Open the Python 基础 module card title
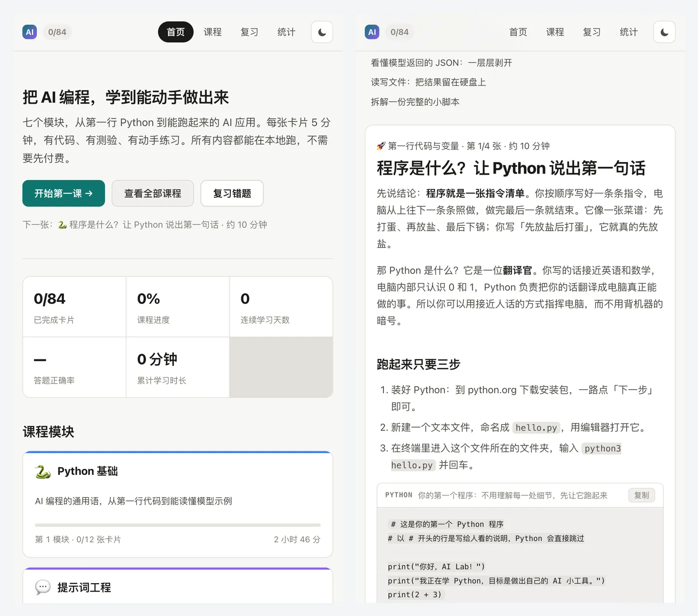 (x=88, y=471)
